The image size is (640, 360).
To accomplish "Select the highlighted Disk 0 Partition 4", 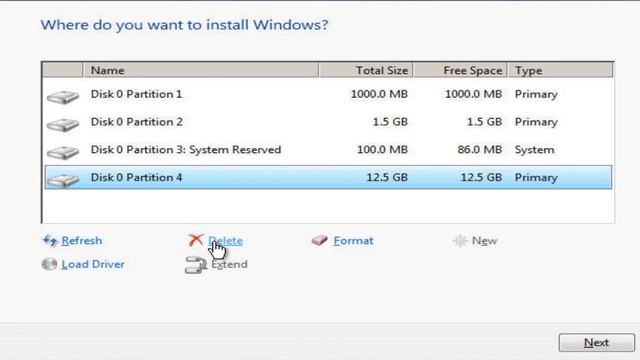I will tap(328, 177).
